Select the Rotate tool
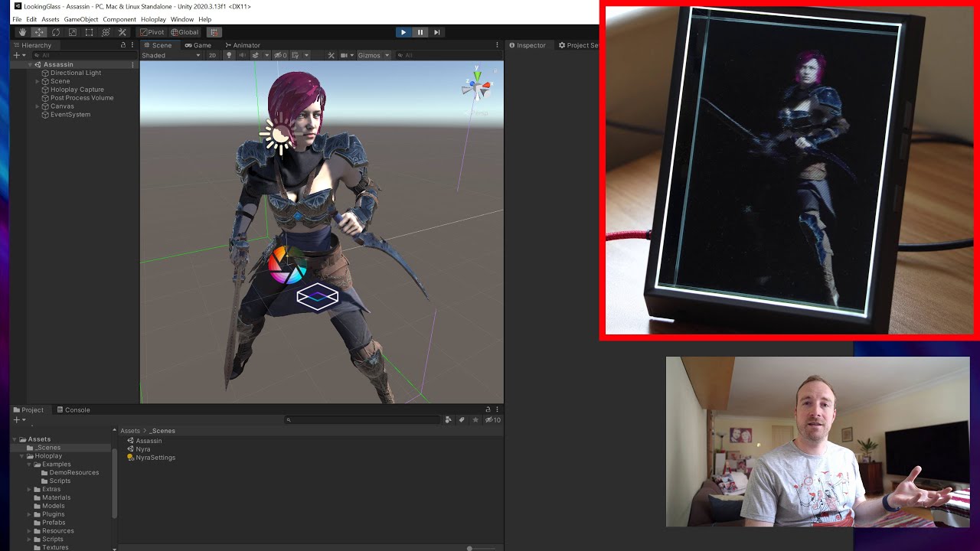The image size is (980, 551). pyautogui.click(x=56, y=32)
